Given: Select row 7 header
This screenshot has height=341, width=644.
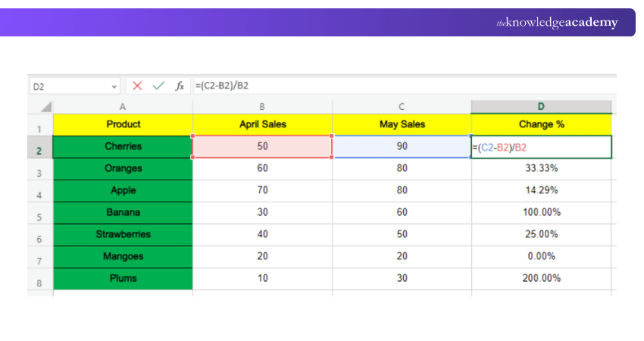Looking at the screenshot, I should pyautogui.click(x=39, y=257).
